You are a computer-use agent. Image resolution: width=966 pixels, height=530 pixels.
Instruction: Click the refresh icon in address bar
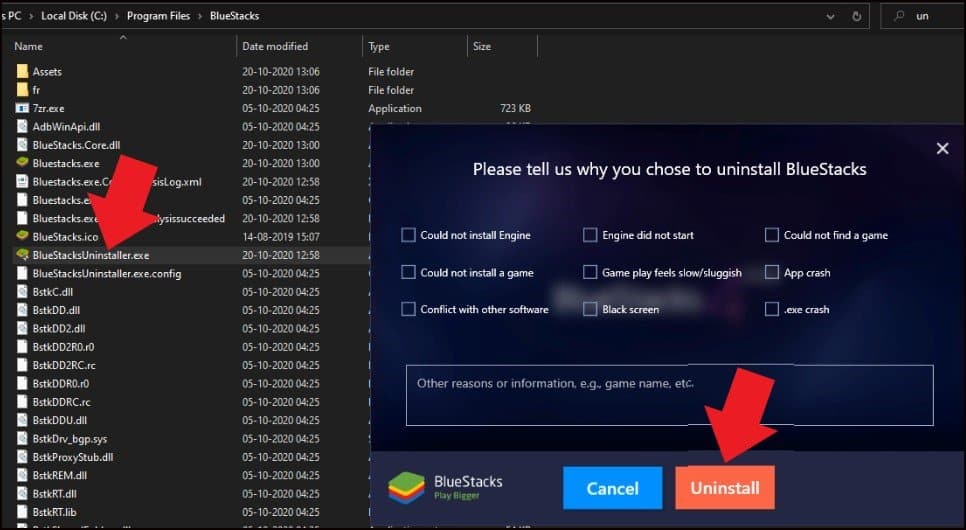(858, 17)
